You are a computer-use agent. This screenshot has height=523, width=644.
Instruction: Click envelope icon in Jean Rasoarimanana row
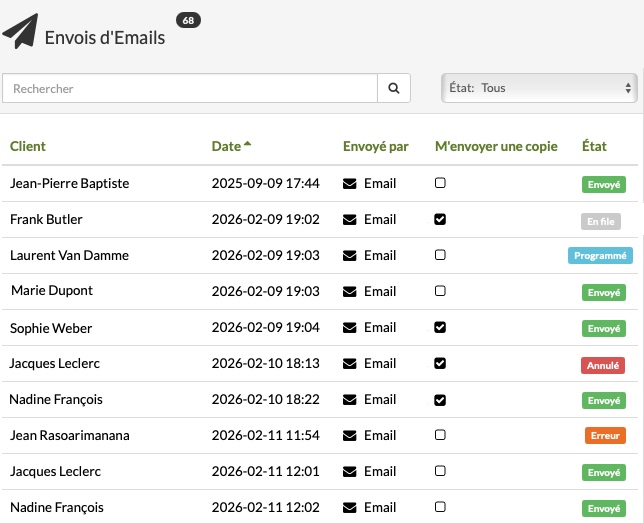[x=350, y=435]
